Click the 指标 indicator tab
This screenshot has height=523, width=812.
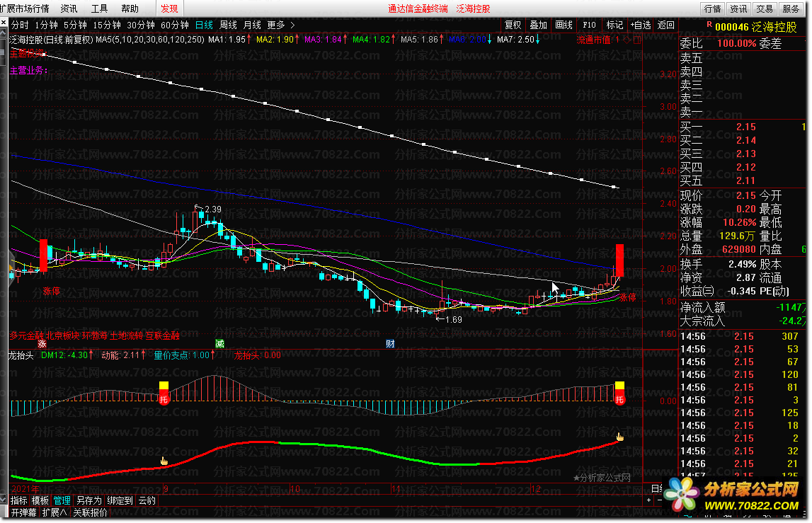[x=19, y=501]
